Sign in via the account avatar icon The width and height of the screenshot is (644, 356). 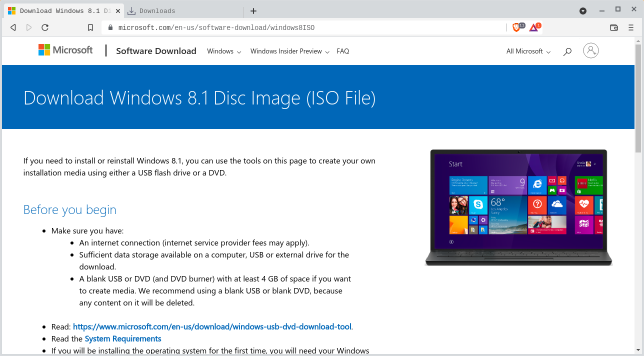coord(590,50)
